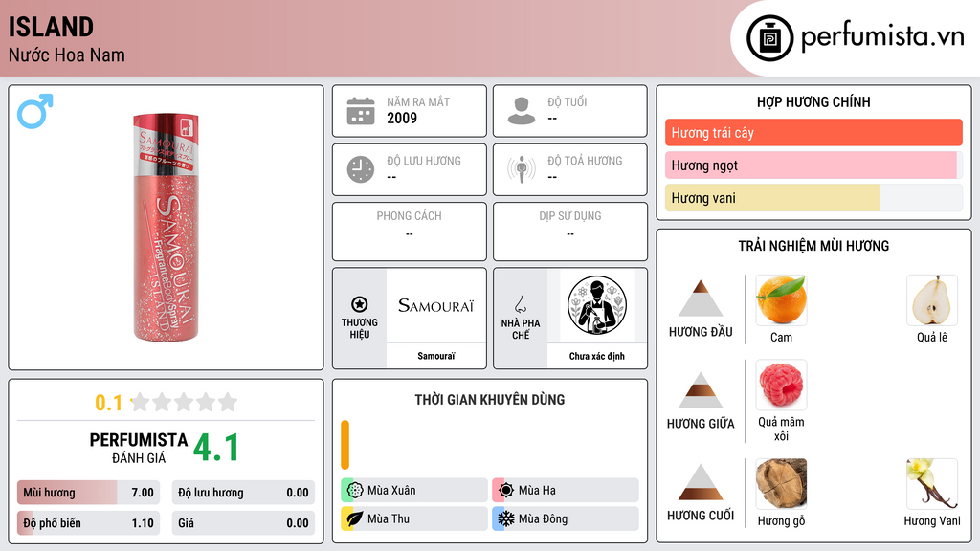Click the Quả lê pear note image
The width and height of the screenshot is (980, 551).
click(x=932, y=299)
